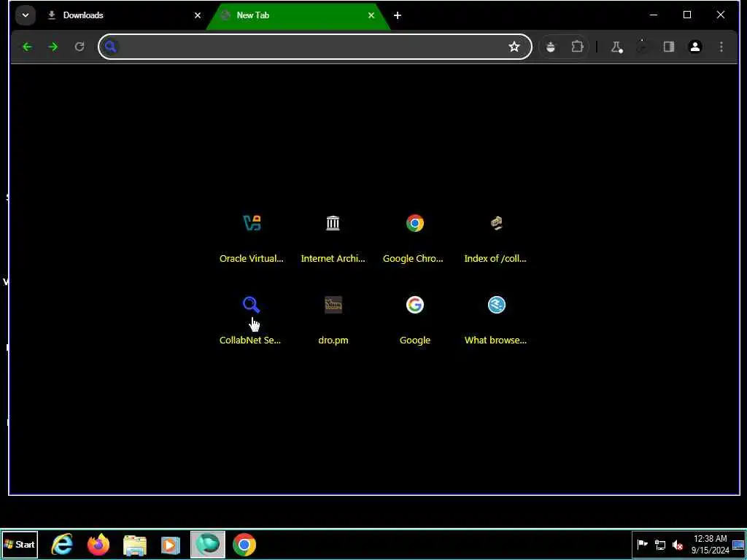Open the Windows Start menu

pyautogui.click(x=20, y=544)
